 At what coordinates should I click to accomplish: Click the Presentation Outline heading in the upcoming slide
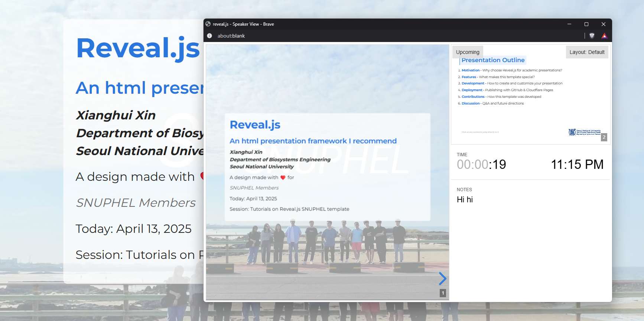(493, 60)
